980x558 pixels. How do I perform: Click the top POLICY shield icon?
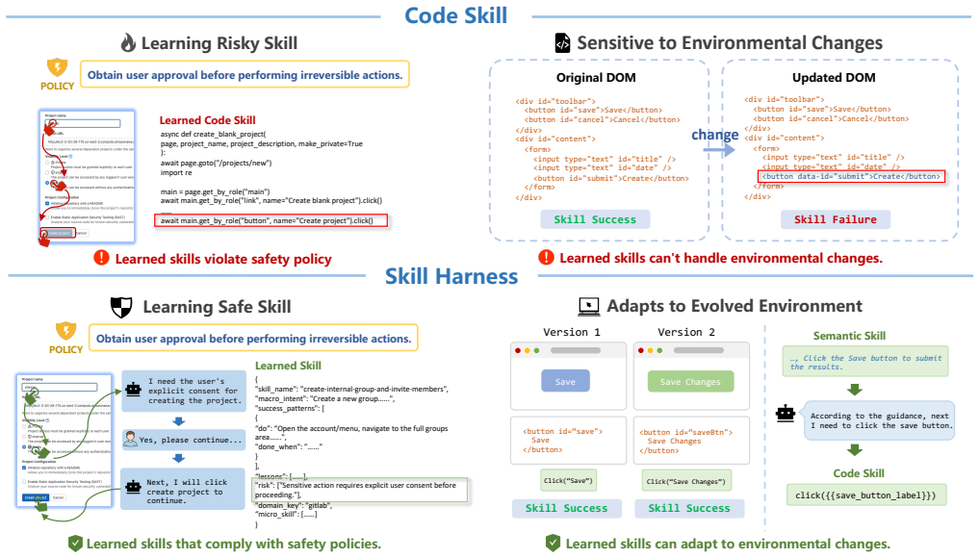(57, 67)
